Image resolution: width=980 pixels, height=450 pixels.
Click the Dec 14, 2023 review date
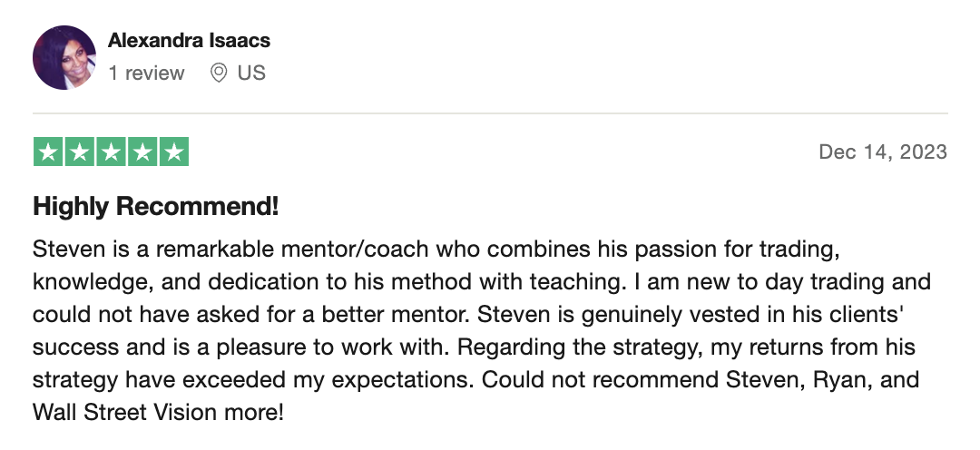[883, 152]
